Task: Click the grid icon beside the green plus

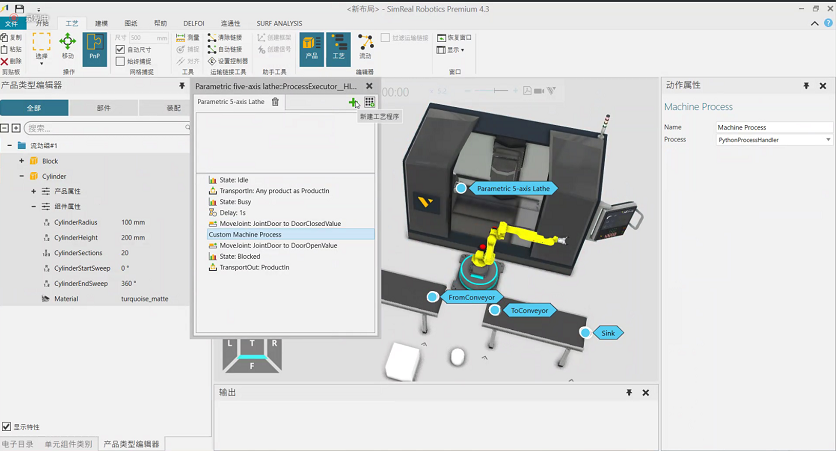Action: click(369, 102)
